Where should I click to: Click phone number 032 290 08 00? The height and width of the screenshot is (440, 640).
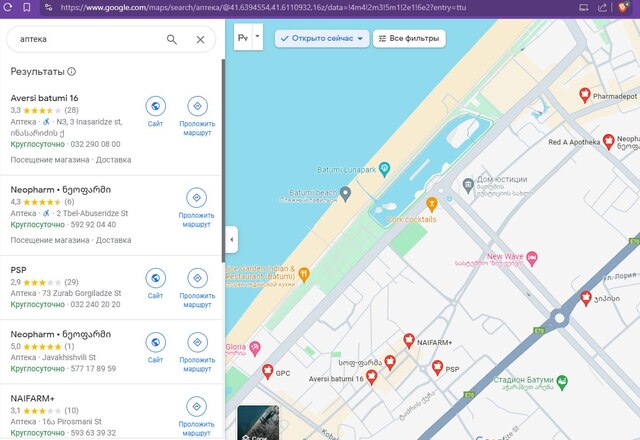click(x=96, y=144)
